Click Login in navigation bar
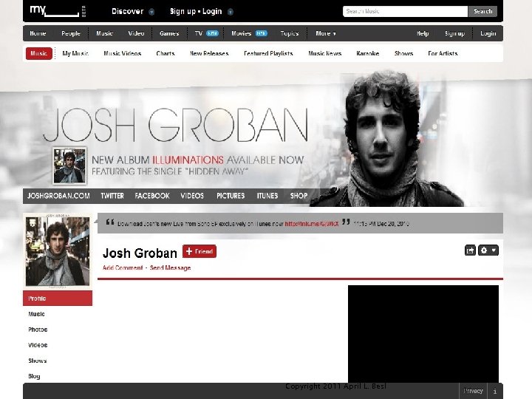 pos(488,33)
